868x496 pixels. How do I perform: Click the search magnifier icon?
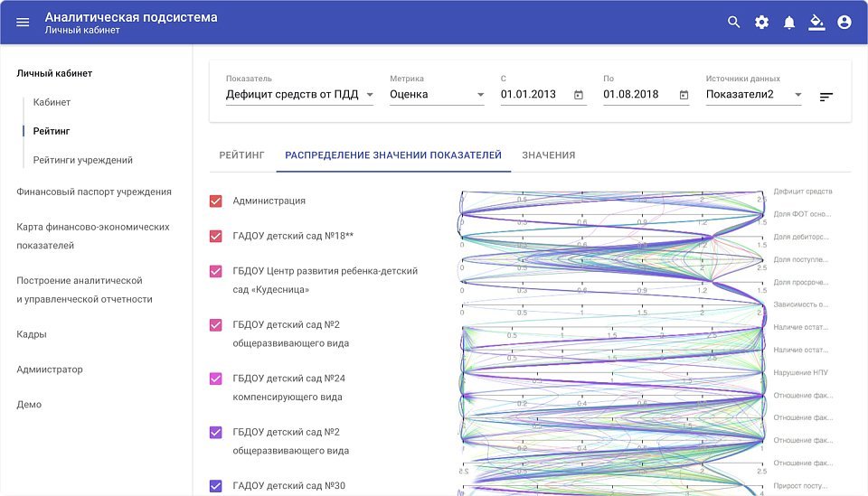point(734,23)
